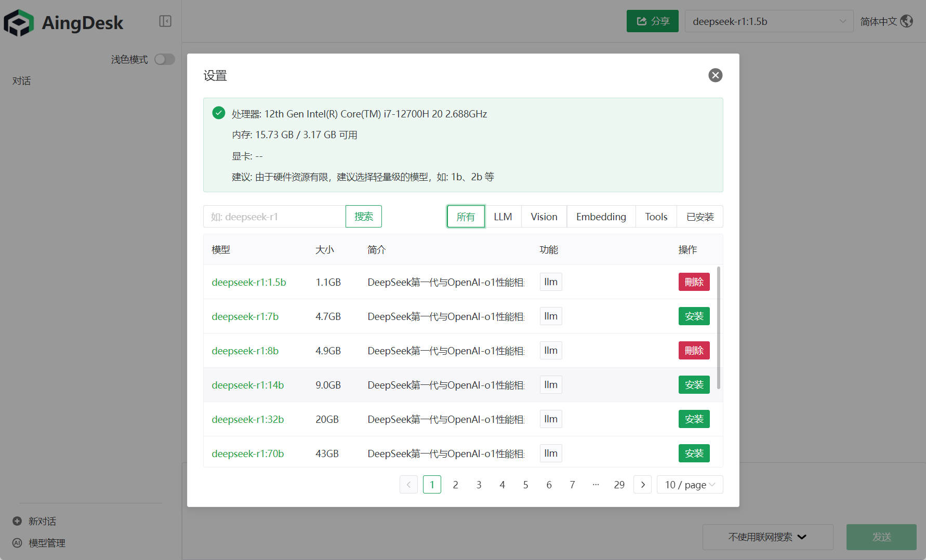Open the deepseek-r1:7b model link
This screenshot has height=560, width=926.
(245, 316)
